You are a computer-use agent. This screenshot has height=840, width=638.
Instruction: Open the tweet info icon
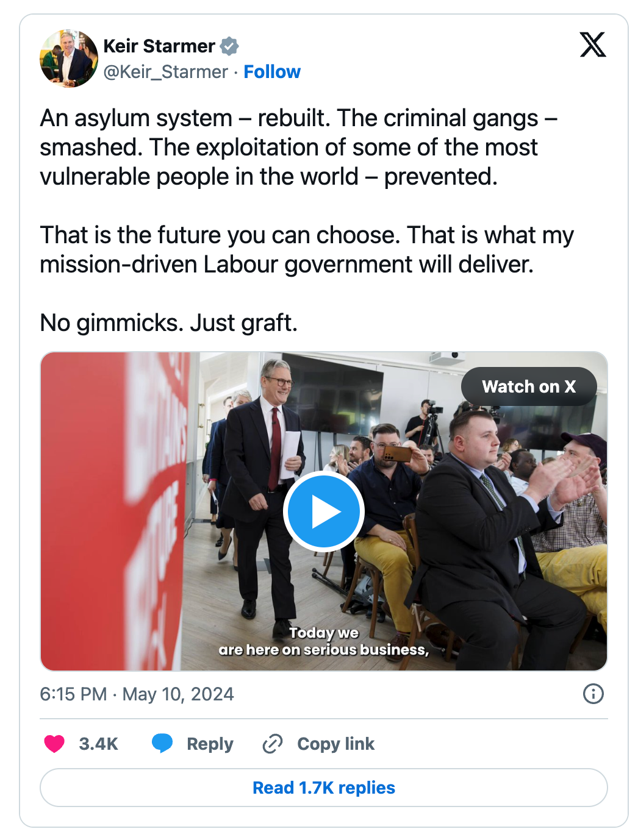coord(593,694)
